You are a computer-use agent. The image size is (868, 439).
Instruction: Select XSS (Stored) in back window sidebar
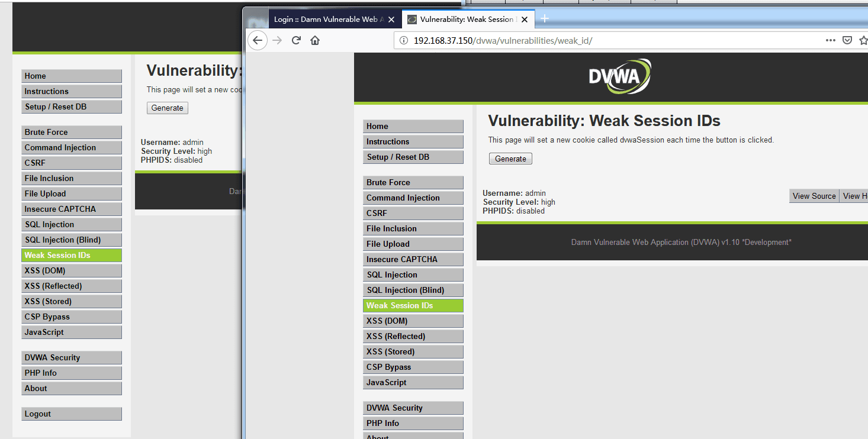click(x=72, y=301)
